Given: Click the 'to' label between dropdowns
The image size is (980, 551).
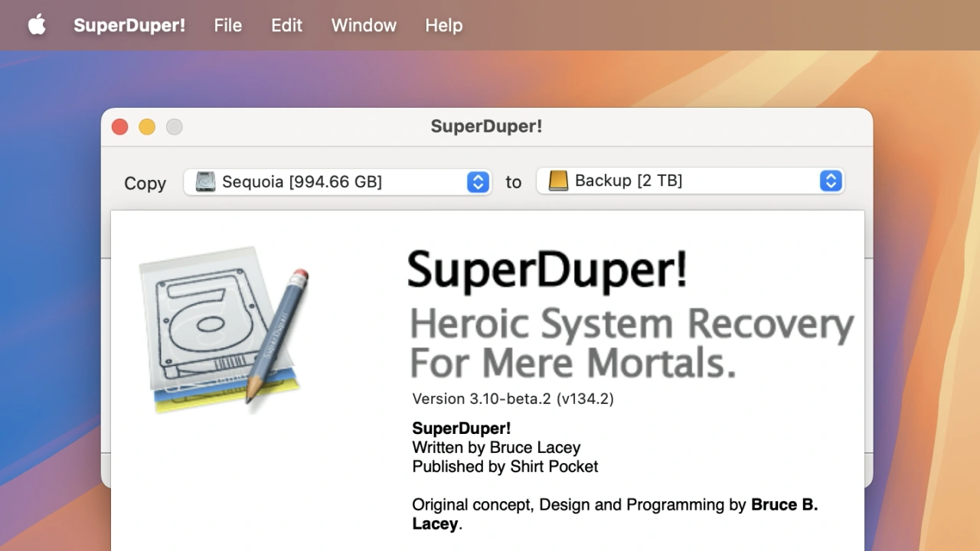Looking at the screenshot, I should (514, 182).
